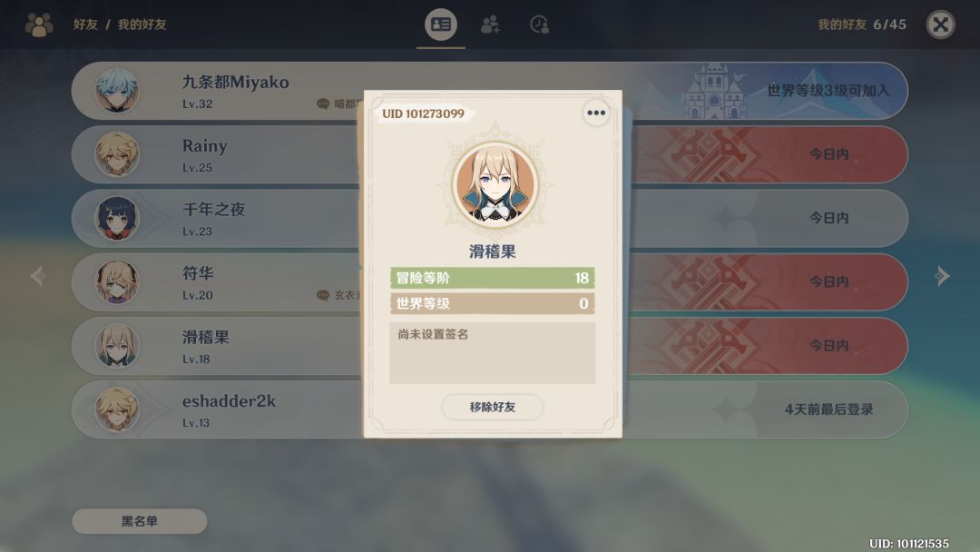Open the three-dots menu on profile card
This screenshot has height=552, width=980.
pyautogui.click(x=595, y=113)
